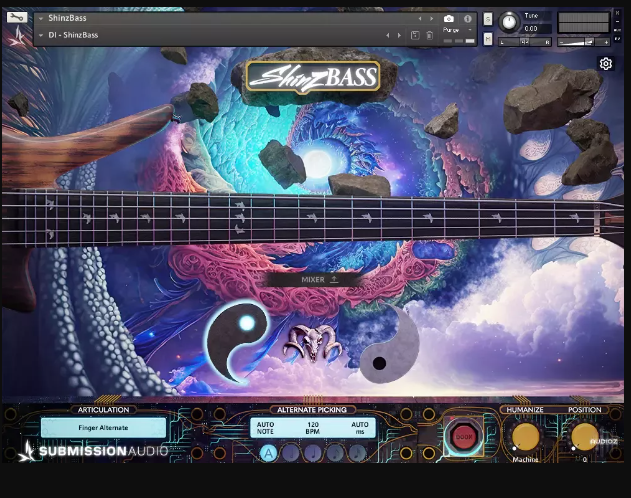Click the grey yang symbol
Viewport: 631px width, 498px height.
coord(389,345)
